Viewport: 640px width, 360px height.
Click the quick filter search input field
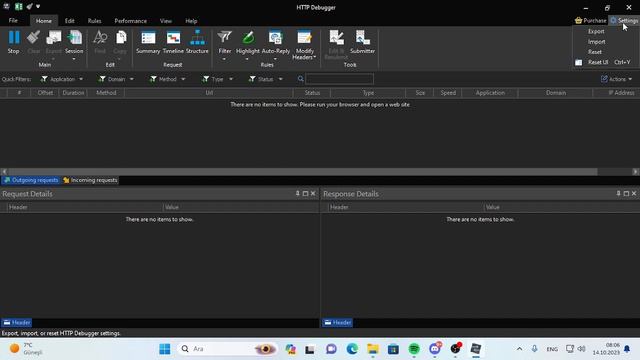[x=340, y=79]
